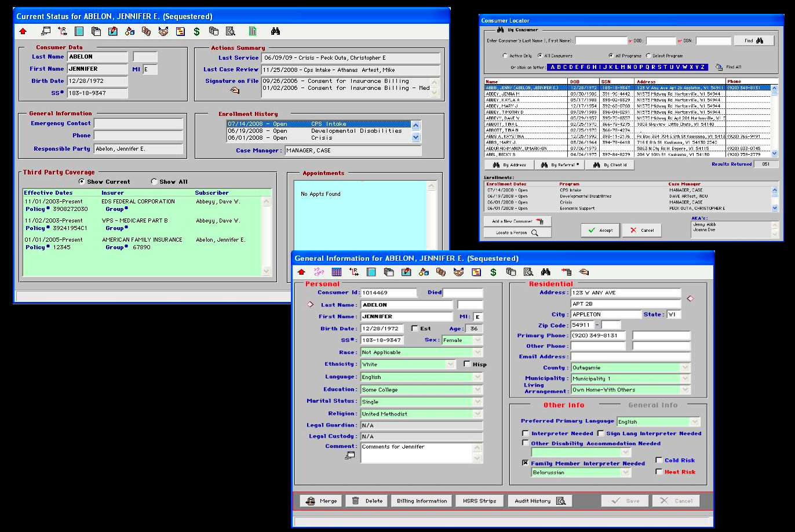Toggle the Est birth date checkbox

click(414, 329)
